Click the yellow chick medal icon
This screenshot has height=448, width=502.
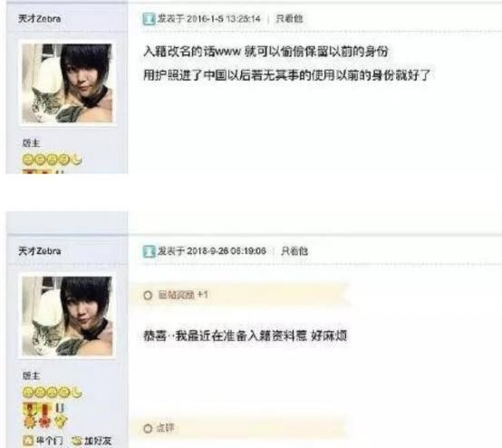tap(60, 416)
